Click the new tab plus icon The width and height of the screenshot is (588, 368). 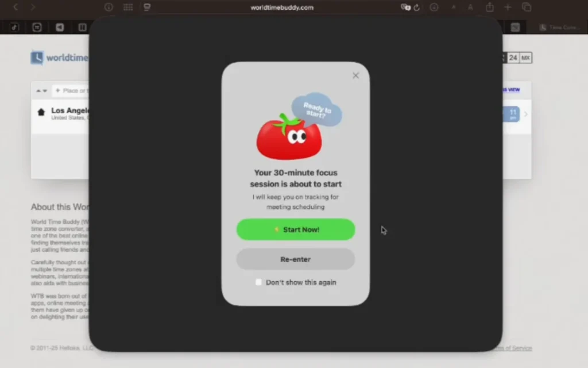coord(508,7)
